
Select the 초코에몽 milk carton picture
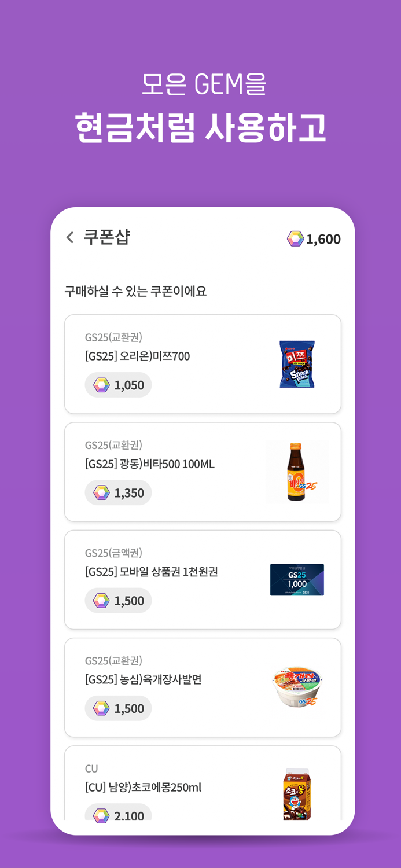point(297,793)
